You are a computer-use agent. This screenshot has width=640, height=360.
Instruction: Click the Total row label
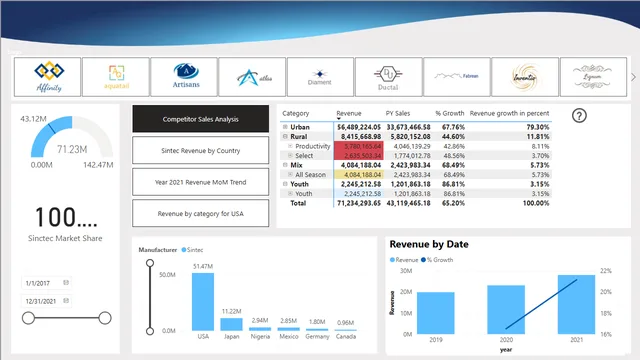point(298,203)
